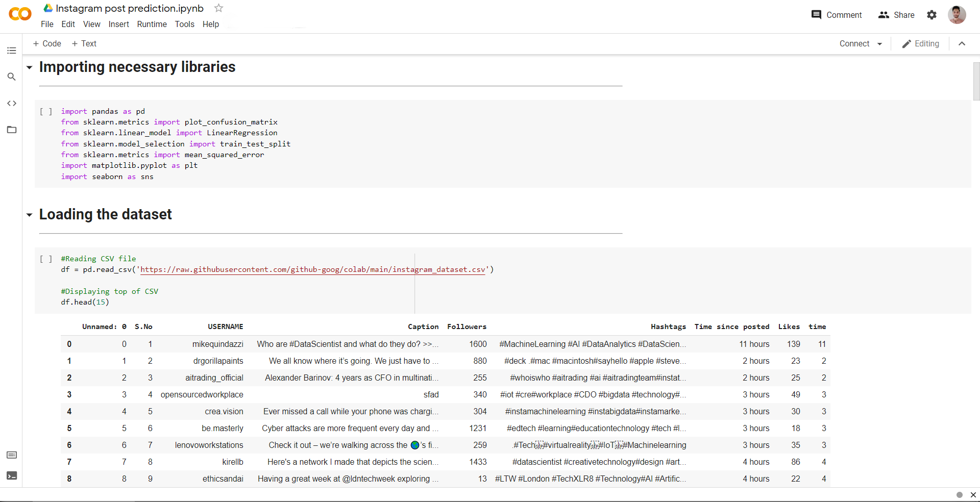Open the File menu
This screenshot has width=980, height=502.
(x=47, y=24)
